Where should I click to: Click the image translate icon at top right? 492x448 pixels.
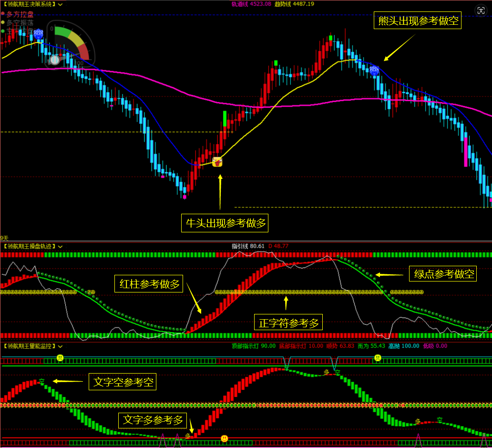pos(481,10)
